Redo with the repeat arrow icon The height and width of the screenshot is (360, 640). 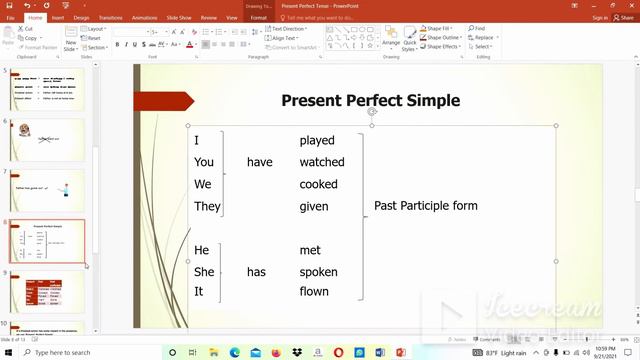click(46, 6)
